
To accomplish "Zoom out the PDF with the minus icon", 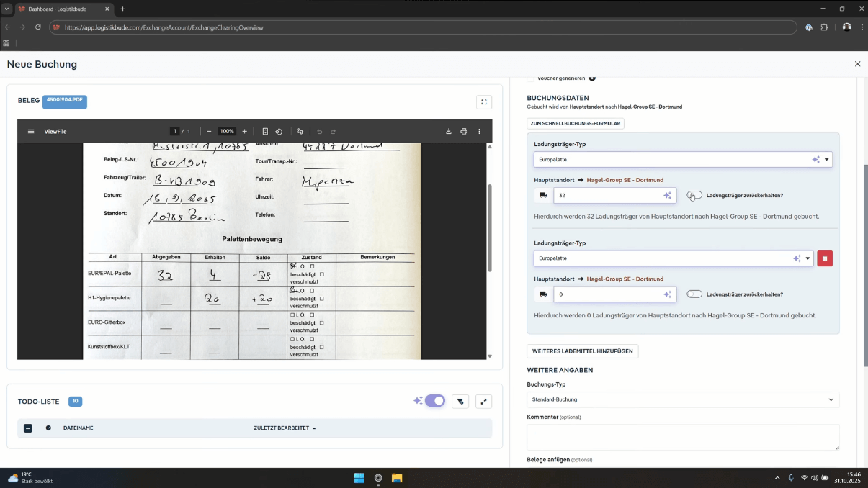I will 209,132.
